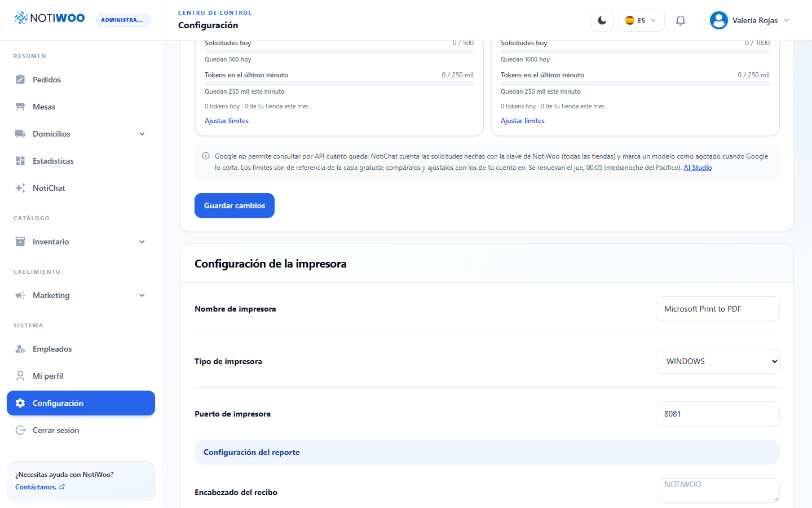812x508 pixels.
Task: Open Estadísticas menu item
Action: coord(81,161)
